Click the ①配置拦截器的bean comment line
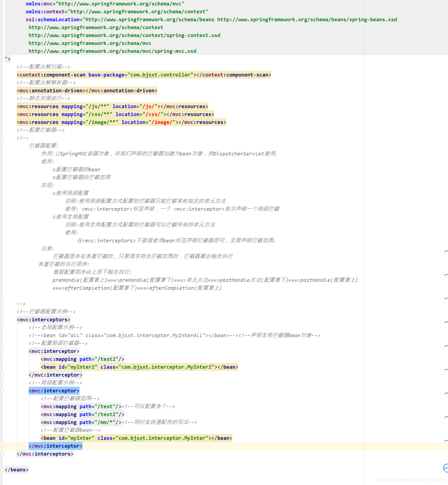Viewport: 448px width, 485px height. [x=76, y=170]
